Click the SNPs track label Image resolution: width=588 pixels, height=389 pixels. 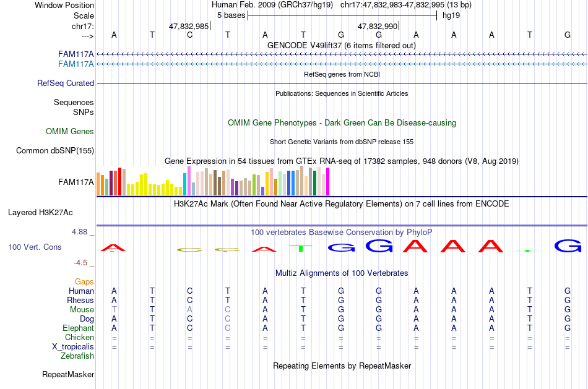[84, 112]
